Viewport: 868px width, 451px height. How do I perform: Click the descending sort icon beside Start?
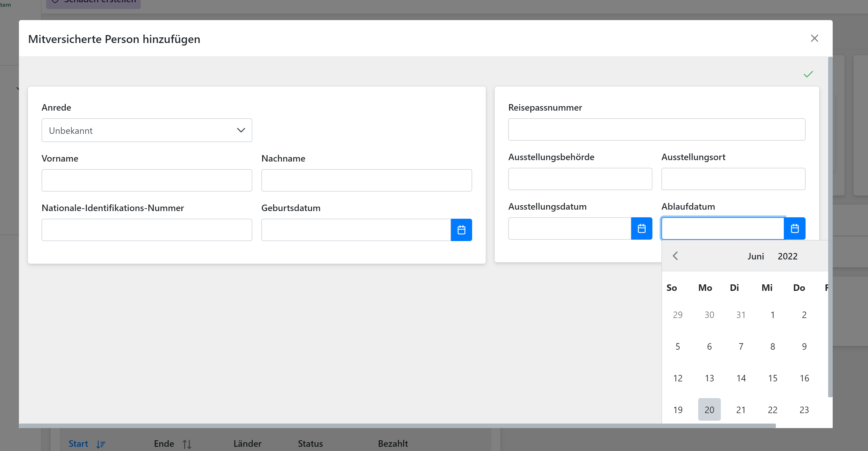coord(101,444)
